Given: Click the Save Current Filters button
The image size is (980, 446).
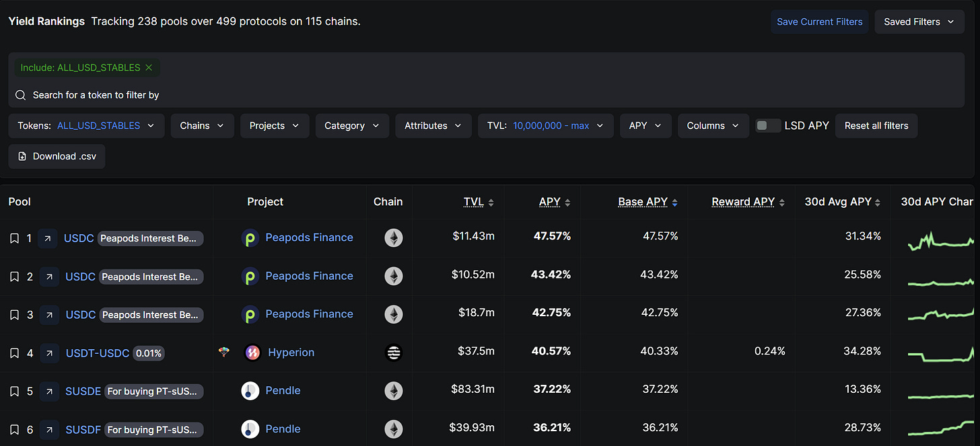Looking at the screenshot, I should pos(820,22).
